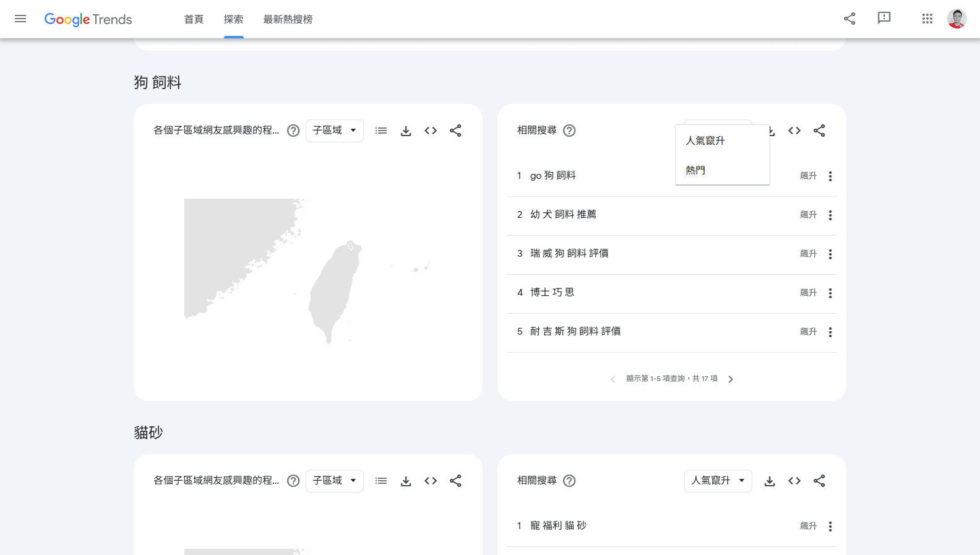The height and width of the screenshot is (555, 980).
Task: Switch 狗飼料 map to list view
Action: tap(381, 131)
